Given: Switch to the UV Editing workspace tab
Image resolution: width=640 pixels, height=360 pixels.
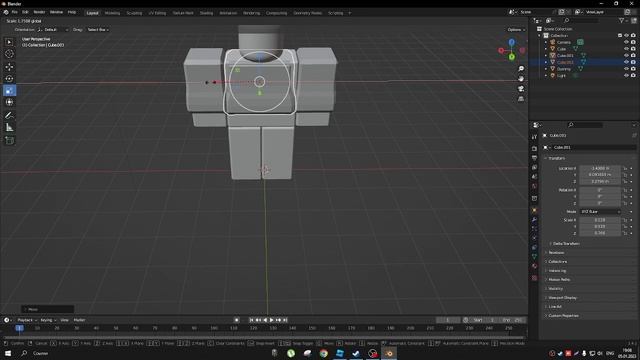Looking at the screenshot, I should tap(157, 13).
